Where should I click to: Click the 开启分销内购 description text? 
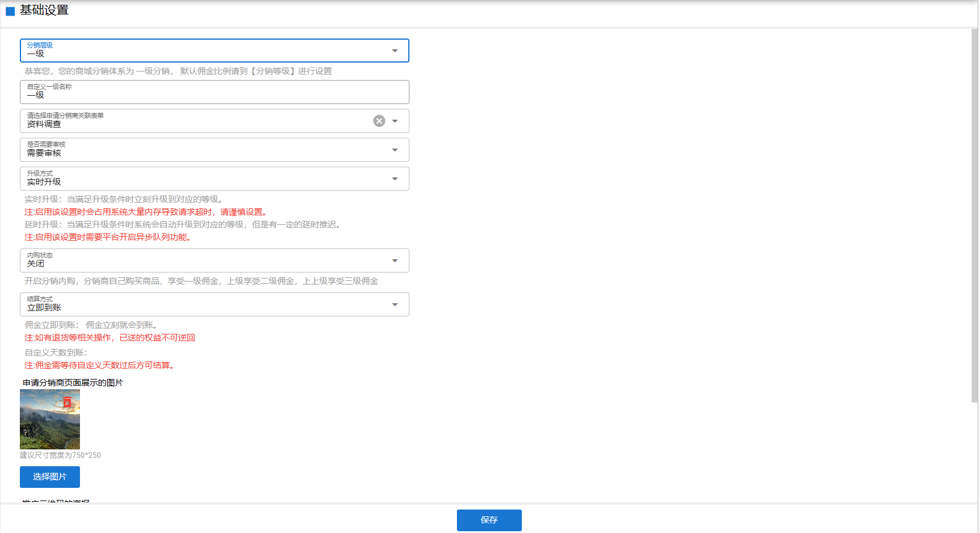201,281
